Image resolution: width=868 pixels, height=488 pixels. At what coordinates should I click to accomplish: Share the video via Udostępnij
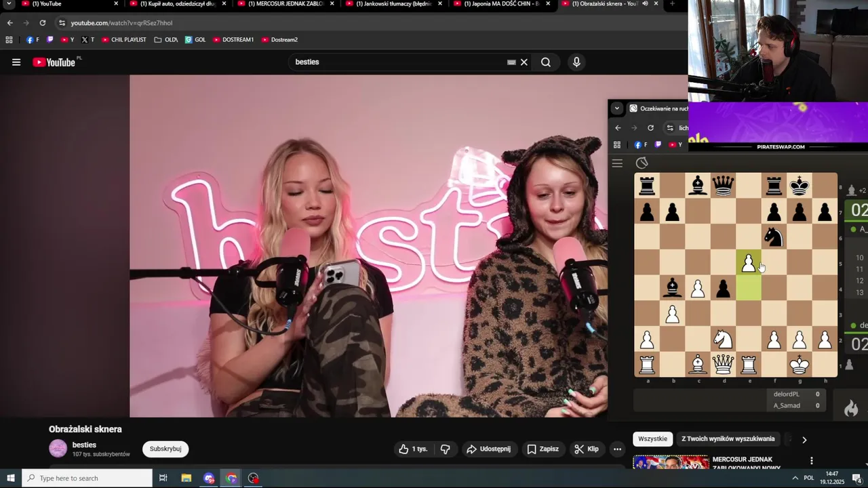(488, 449)
